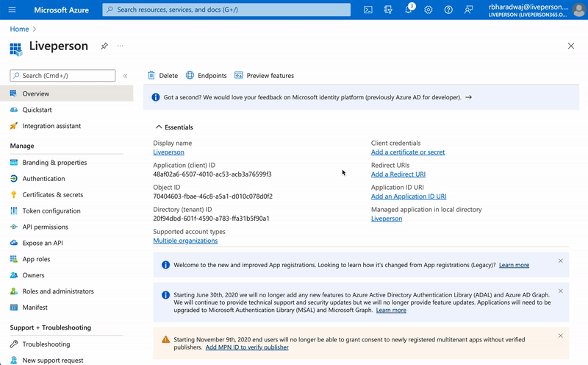588x365 pixels.
Task: Click the Liveperson display name link
Action: click(x=168, y=152)
